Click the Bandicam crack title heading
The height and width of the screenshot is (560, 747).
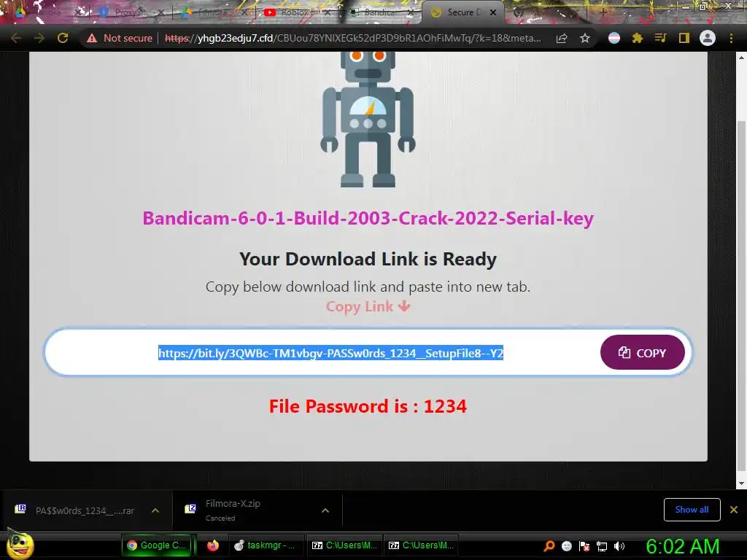[x=368, y=218]
